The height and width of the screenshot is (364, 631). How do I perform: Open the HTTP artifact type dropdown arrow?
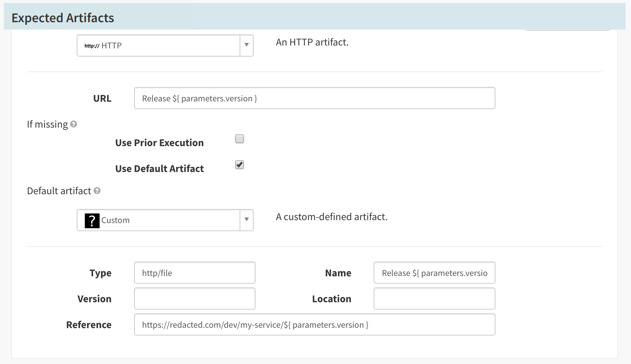(247, 45)
